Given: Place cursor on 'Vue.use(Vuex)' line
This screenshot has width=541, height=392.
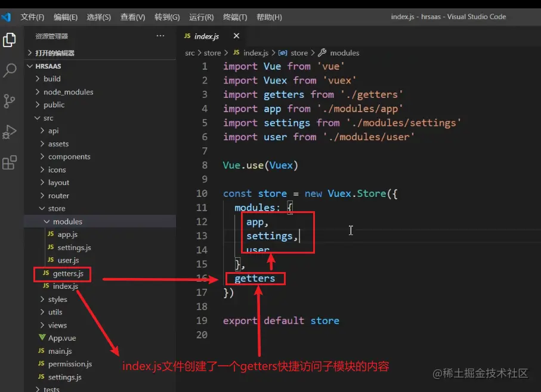Looking at the screenshot, I should [260, 165].
